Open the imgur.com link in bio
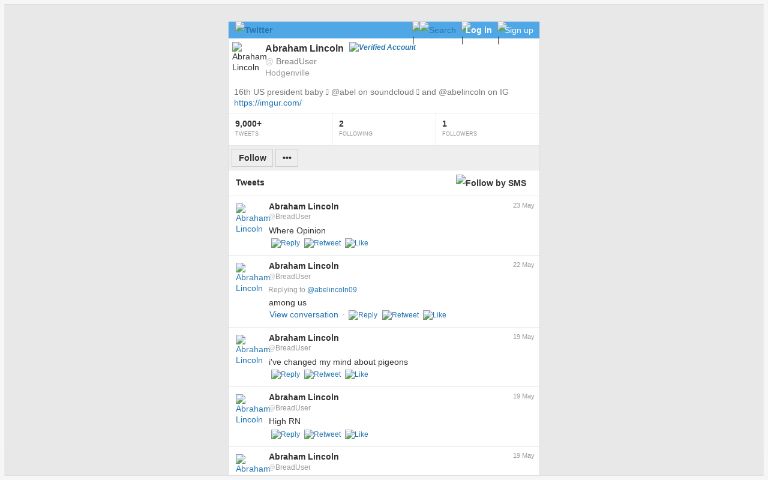This screenshot has height=480, width=768. tap(267, 103)
